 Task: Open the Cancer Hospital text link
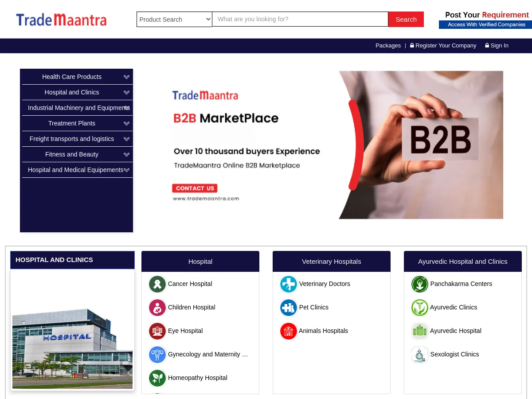click(x=190, y=284)
